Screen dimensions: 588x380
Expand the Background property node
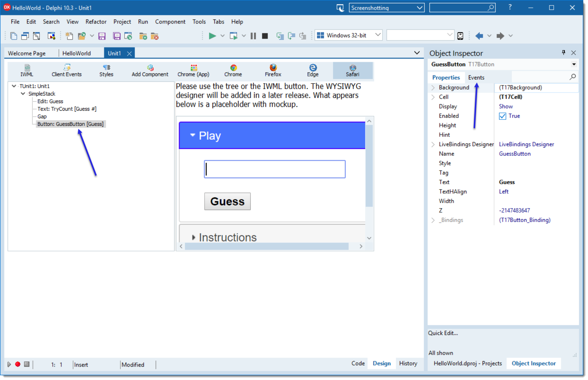pyautogui.click(x=433, y=88)
